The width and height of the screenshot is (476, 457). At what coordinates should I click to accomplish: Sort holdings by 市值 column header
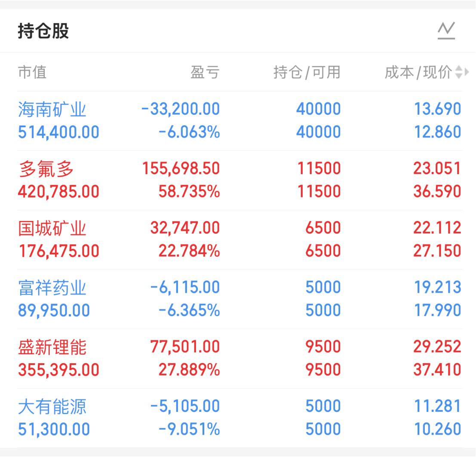32,72
